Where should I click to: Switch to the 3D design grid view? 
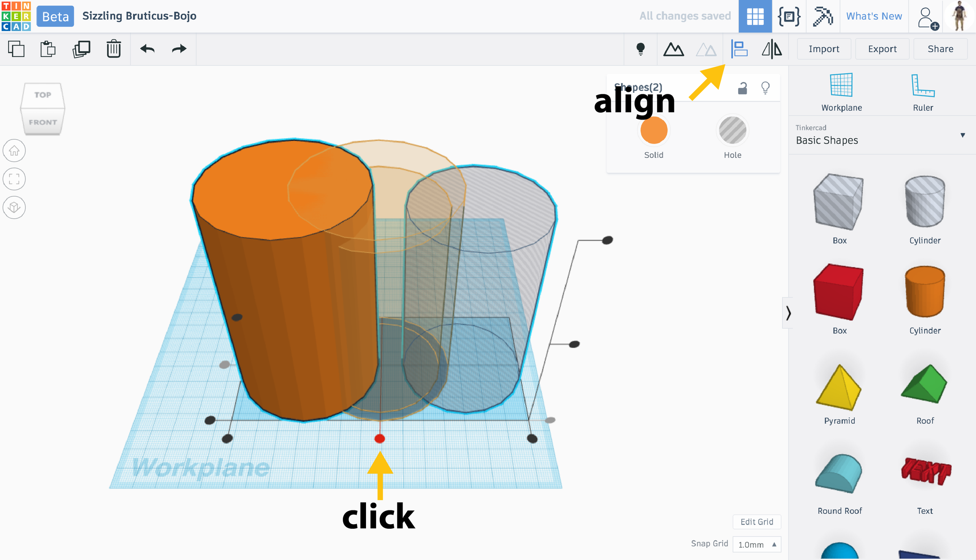coord(755,16)
